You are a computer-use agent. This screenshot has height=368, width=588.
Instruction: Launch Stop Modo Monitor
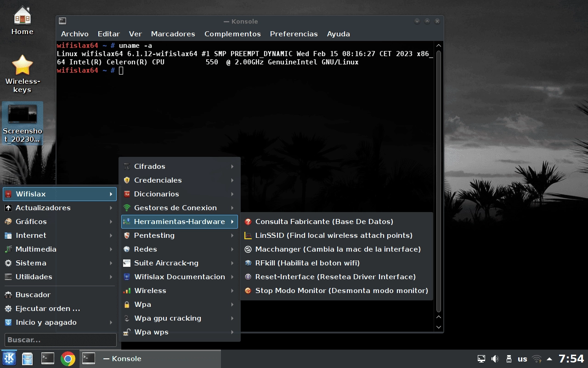[337, 291]
